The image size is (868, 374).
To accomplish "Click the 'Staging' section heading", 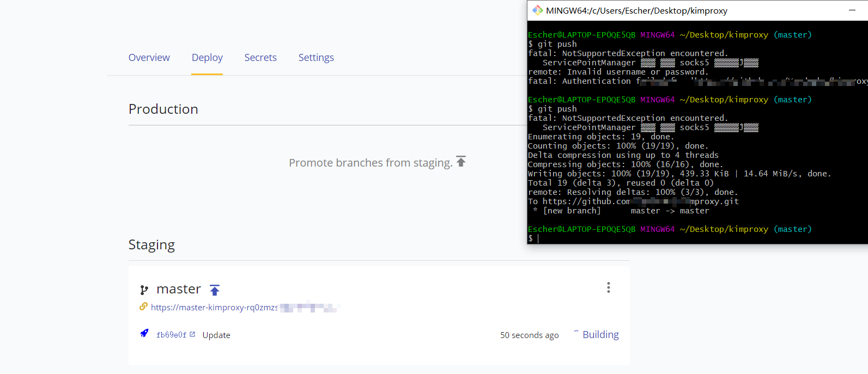I will [151, 245].
